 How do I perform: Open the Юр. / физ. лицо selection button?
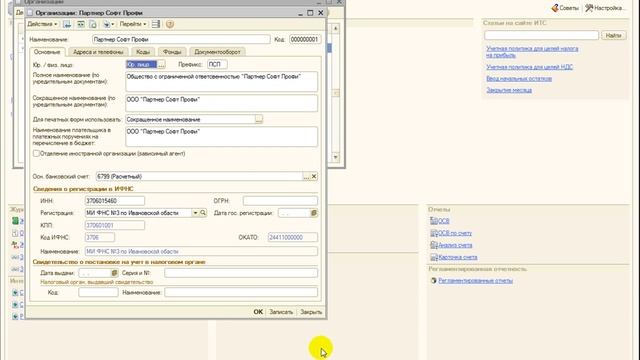click(161, 64)
